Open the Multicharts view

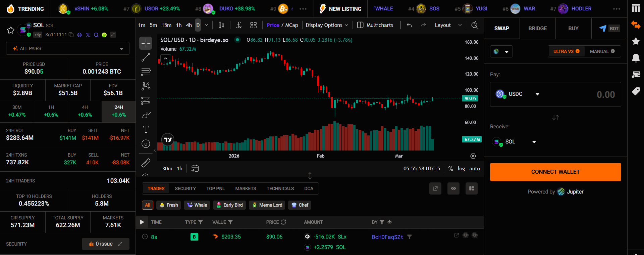pyautogui.click(x=375, y=25)
